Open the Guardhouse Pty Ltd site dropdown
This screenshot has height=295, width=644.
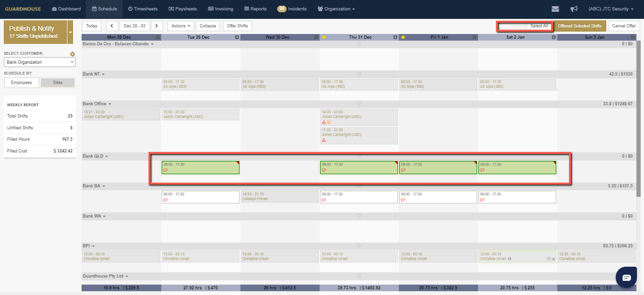[127, 276]
